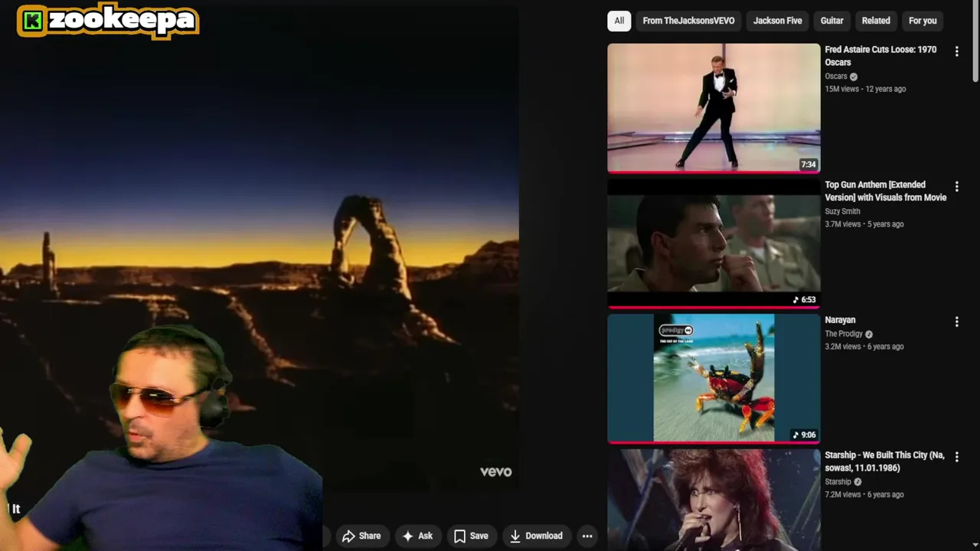Open more actions three-dot menu below video
The height and width of the screenshot is (551, 980).
(x=587, y=536)
